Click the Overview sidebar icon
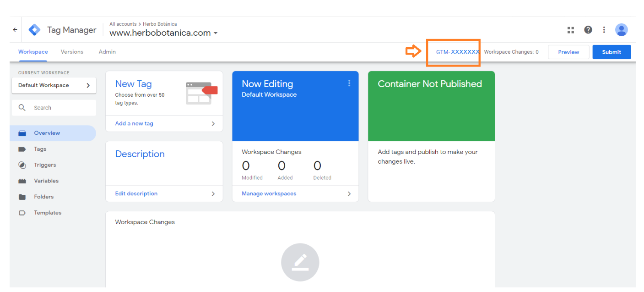644x292 pixels. point(22,133)
